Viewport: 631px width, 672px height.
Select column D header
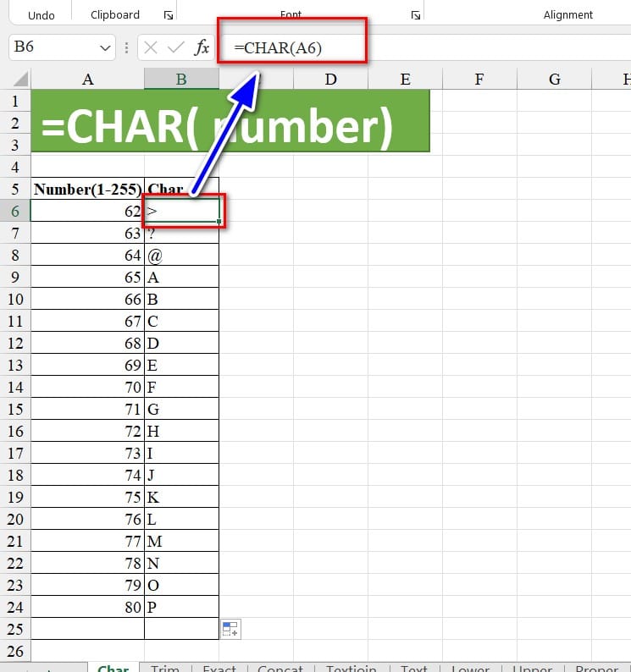pyautogui.click(x=330, y=80)
